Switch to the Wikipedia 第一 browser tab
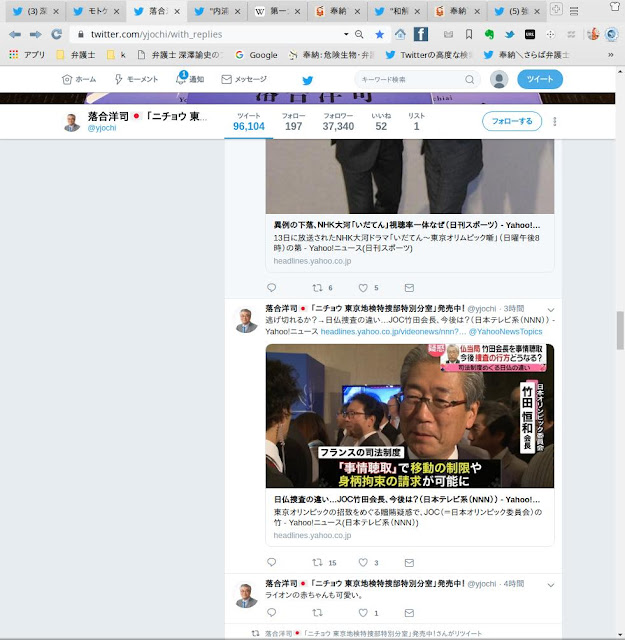Screen dimensions: 625x640 pyautogui.click(x=278, y=11)
